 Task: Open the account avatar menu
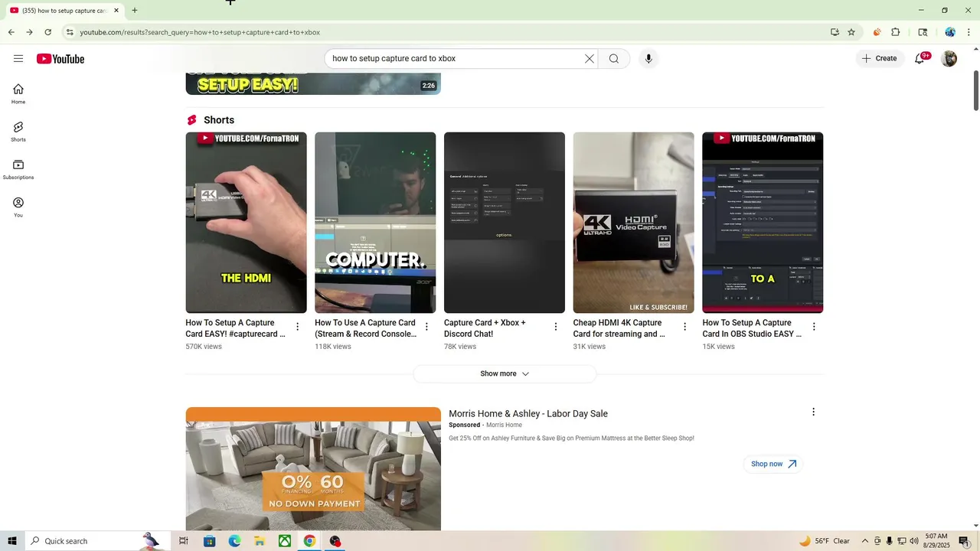coord(949,59)
